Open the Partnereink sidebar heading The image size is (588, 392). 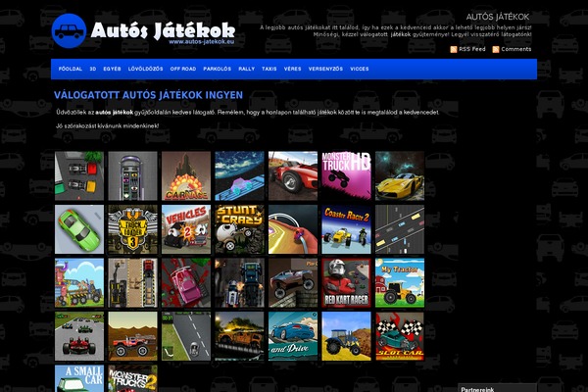pyautogui.click(x=477, y=389)
